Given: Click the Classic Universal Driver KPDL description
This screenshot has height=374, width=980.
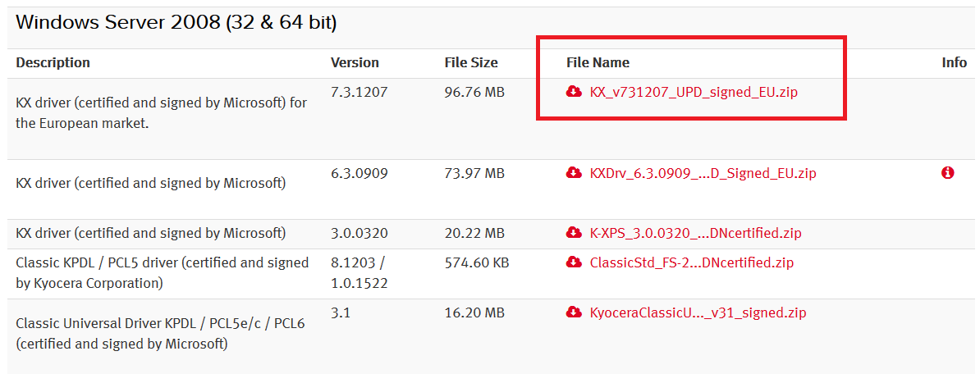Looking at the screenshot, I should (x=161, y=334).
